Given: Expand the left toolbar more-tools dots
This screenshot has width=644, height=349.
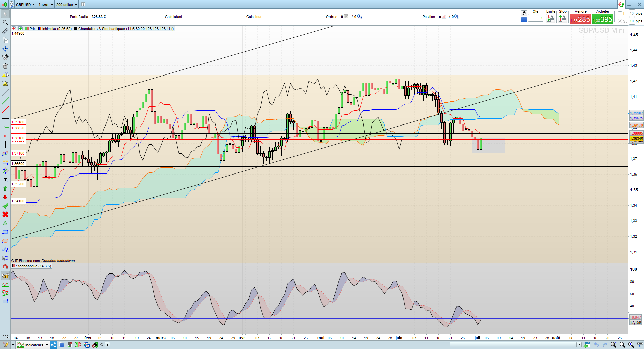Looking at the screenshot, I should (5, 335).
